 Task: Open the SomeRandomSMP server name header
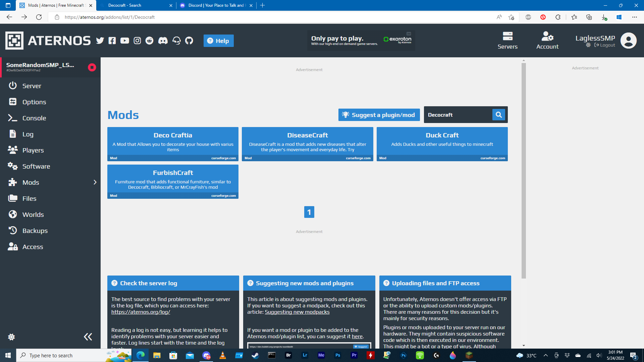[x=40, y=65]
